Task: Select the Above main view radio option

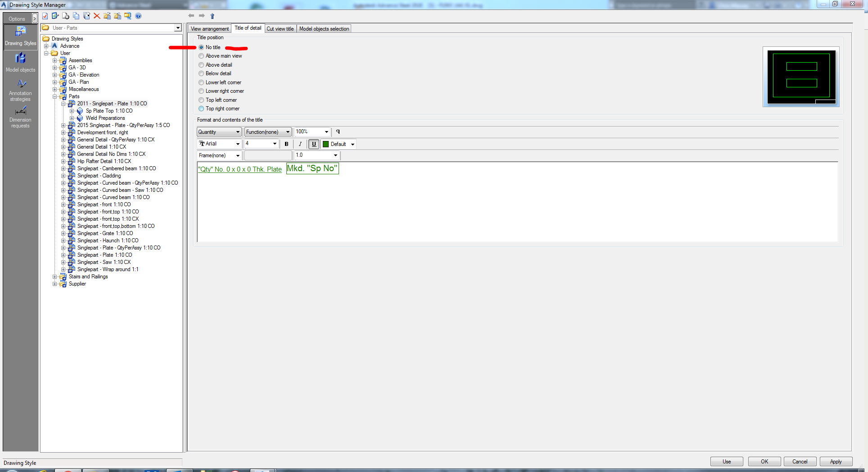Action: click(201, 56)
